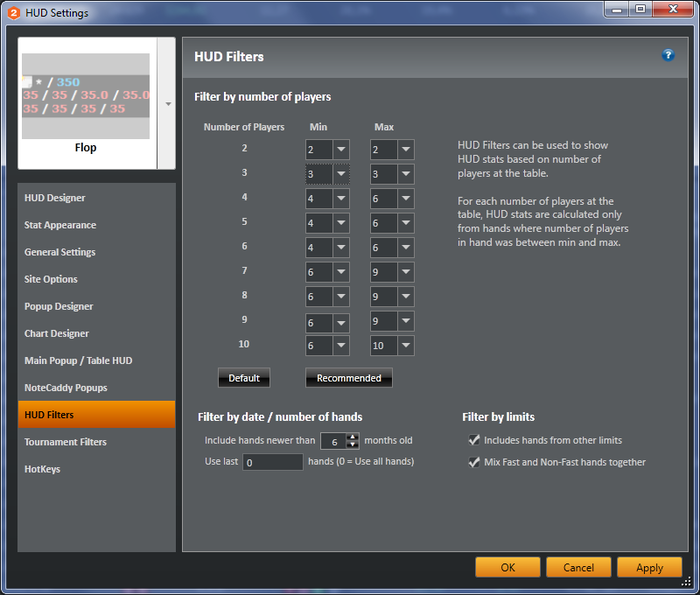The width and height of the screenshot is (700, 595).
Task: Increase months old stepper value
Action: click(x=353, y=437)
